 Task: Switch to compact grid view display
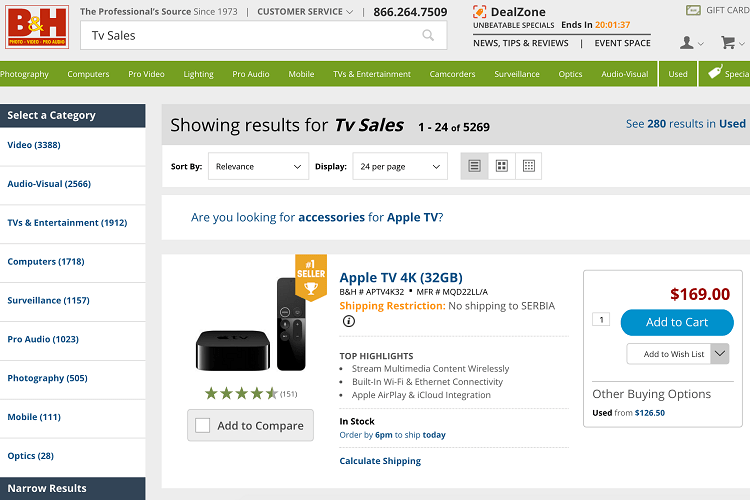(x=529, y=166)
